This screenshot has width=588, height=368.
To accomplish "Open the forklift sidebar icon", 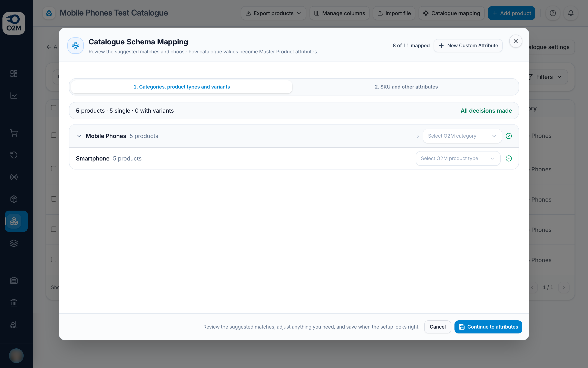I will point(14,325).
